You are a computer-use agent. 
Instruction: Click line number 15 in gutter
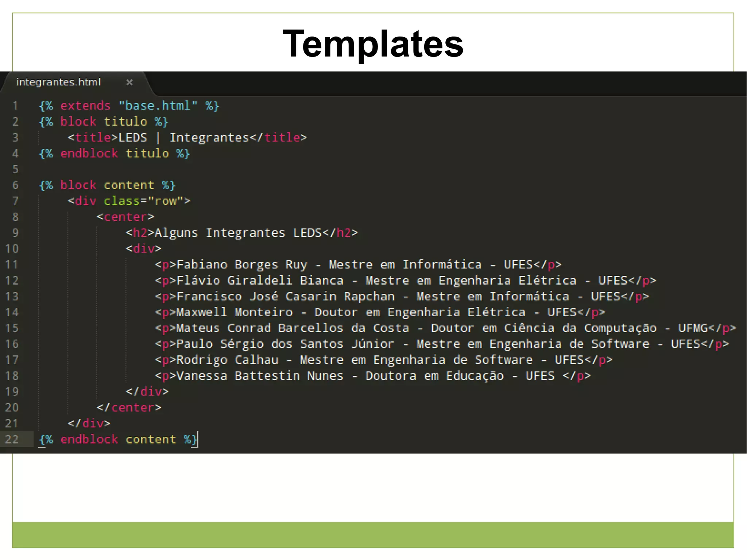click(12, 328)
